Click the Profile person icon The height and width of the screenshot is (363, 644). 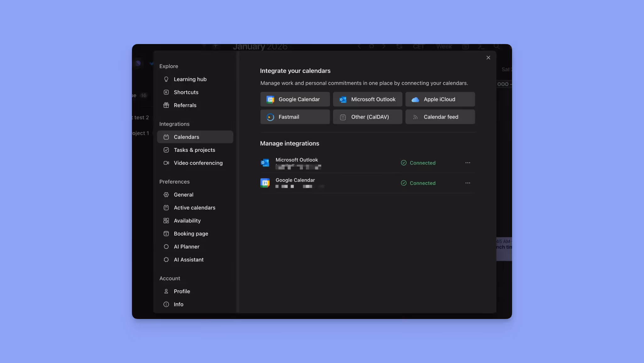[166, 291]
